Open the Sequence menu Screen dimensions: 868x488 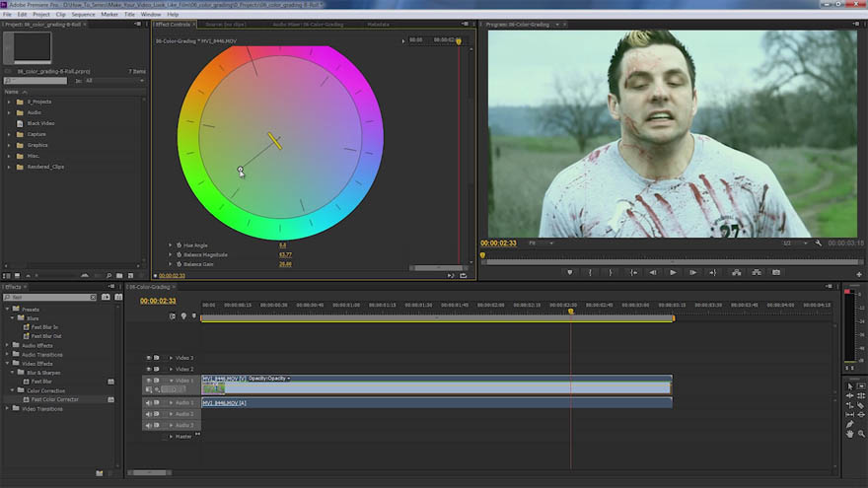tap(83, 15)
